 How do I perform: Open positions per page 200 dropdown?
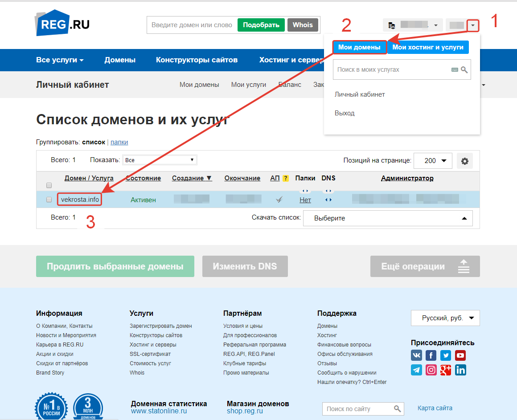433,161
